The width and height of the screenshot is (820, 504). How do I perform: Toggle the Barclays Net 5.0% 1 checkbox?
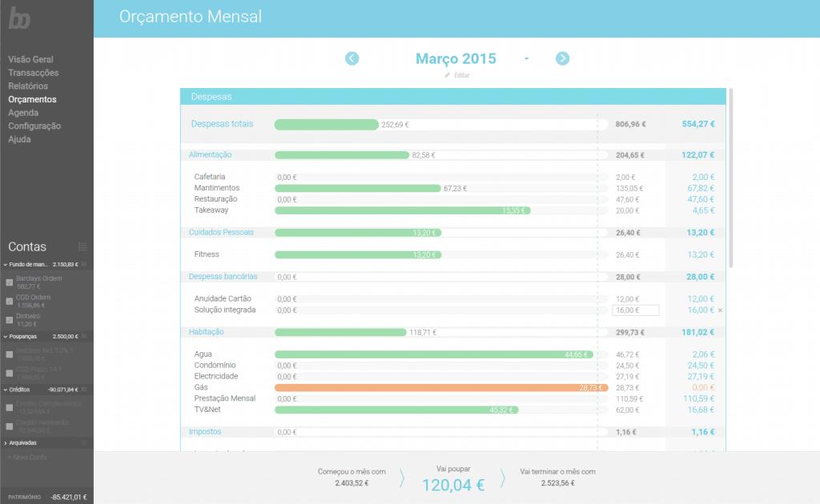10,354
